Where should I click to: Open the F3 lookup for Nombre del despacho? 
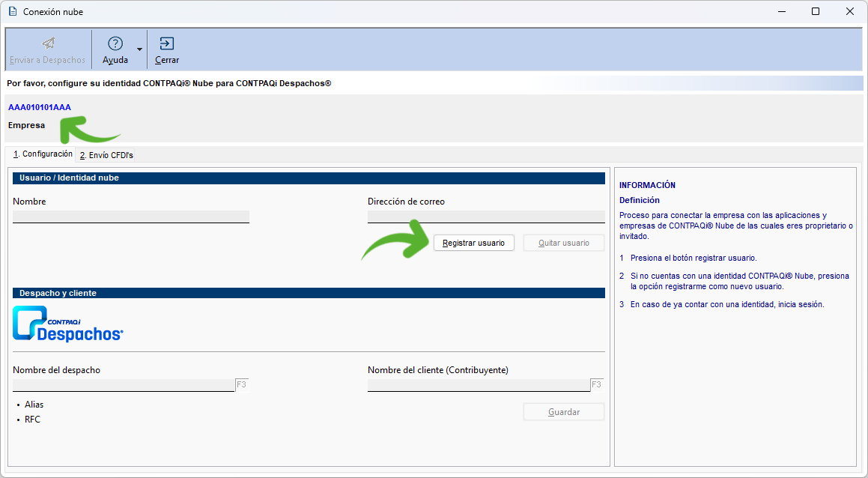[x=241, y=385]
